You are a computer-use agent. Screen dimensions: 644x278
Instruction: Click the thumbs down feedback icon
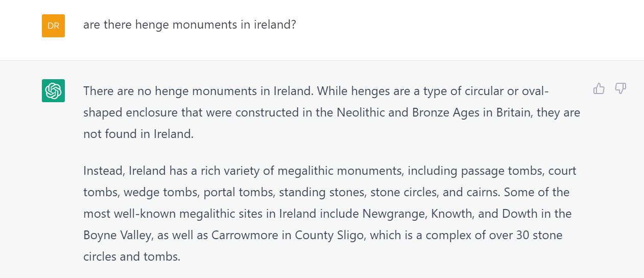[621, 89]
